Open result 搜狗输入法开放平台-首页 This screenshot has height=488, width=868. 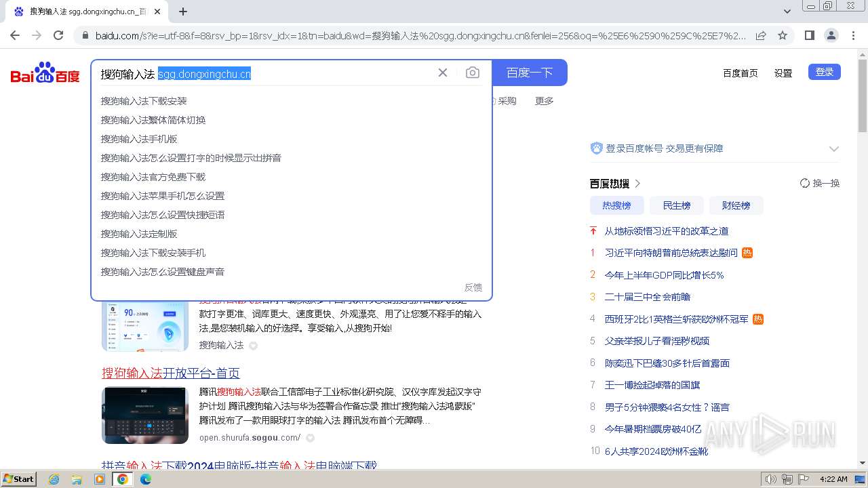171,373
